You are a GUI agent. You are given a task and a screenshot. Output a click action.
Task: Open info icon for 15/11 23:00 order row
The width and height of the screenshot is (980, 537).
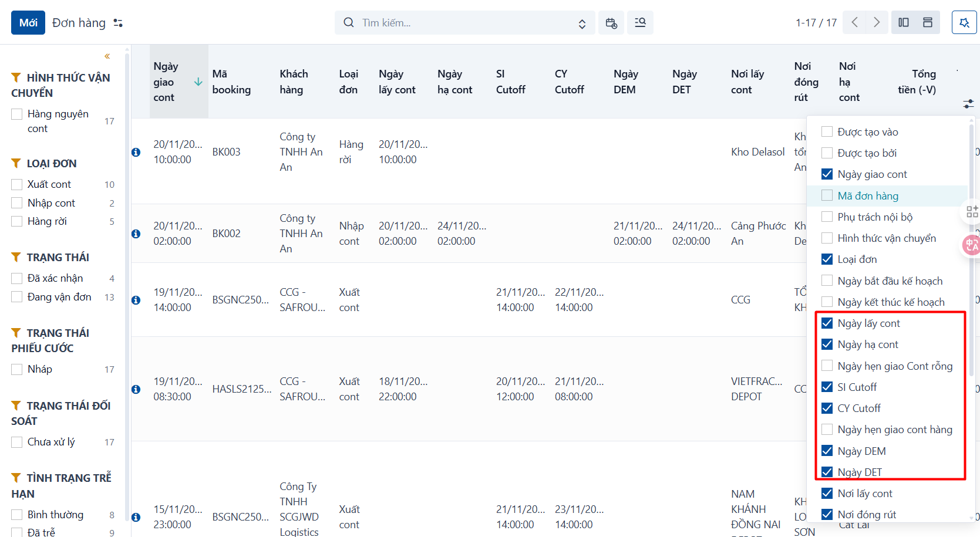136,517
